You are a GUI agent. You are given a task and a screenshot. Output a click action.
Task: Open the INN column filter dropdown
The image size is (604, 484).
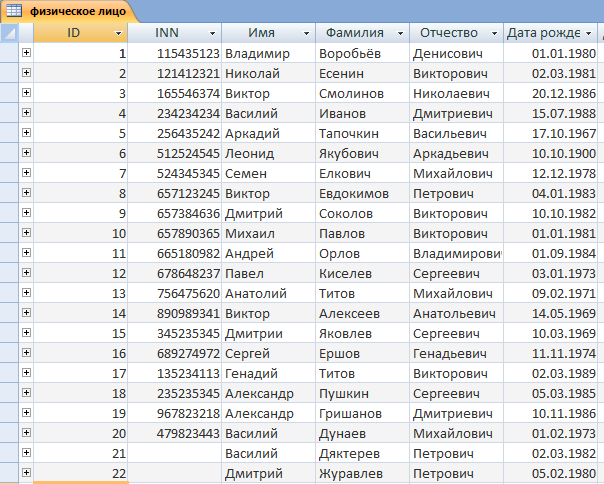(212, 34)
